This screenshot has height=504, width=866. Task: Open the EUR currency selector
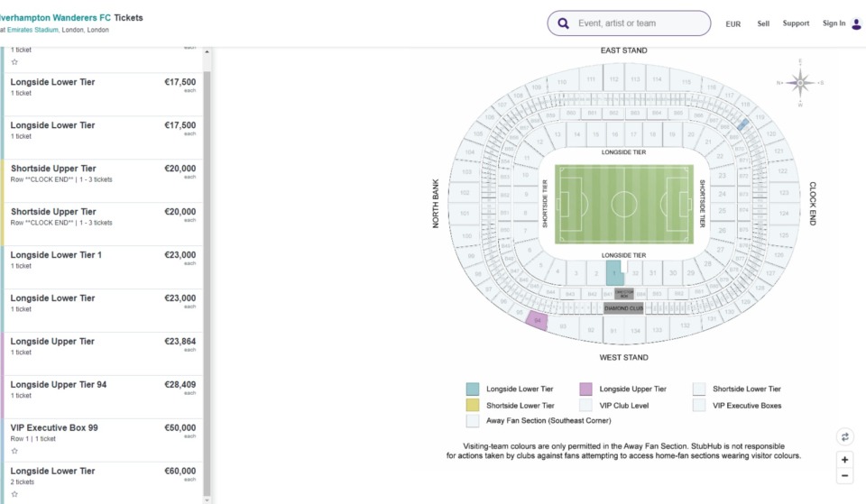point(732,24)
